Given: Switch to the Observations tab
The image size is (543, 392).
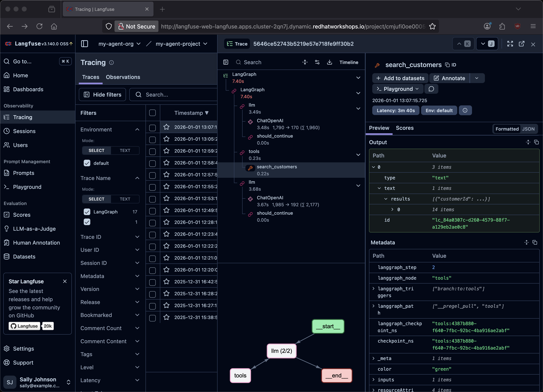Looking at the screenshot, I should point(123,77).
